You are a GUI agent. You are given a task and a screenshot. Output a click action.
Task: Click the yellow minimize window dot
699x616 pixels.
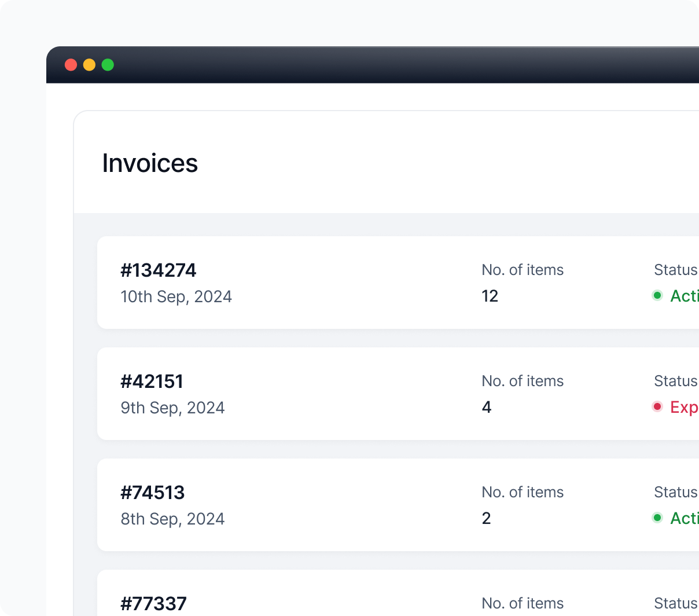click(x=89, y=65)
